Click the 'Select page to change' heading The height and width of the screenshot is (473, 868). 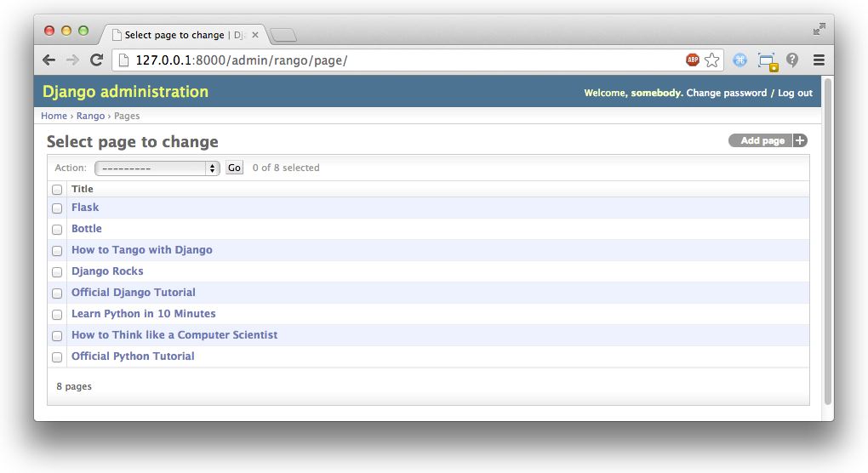[x=132, y=141]
